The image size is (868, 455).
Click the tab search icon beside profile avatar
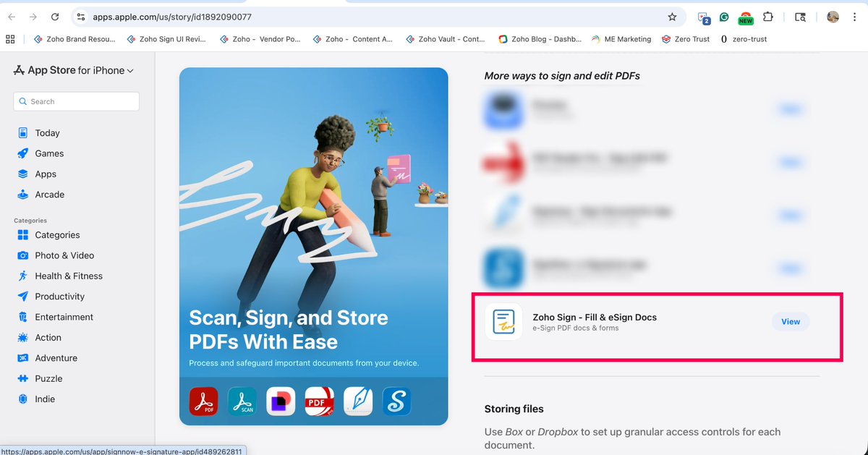[x=800, y=17]
